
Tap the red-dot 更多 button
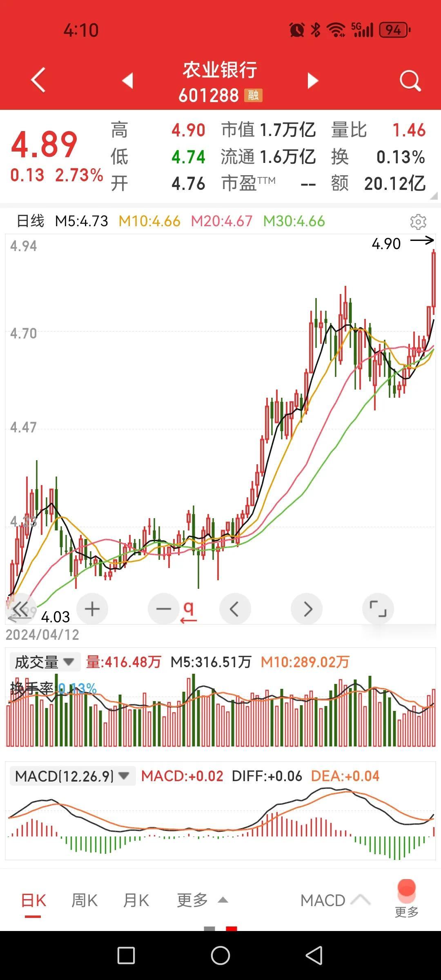click(407, 899)
